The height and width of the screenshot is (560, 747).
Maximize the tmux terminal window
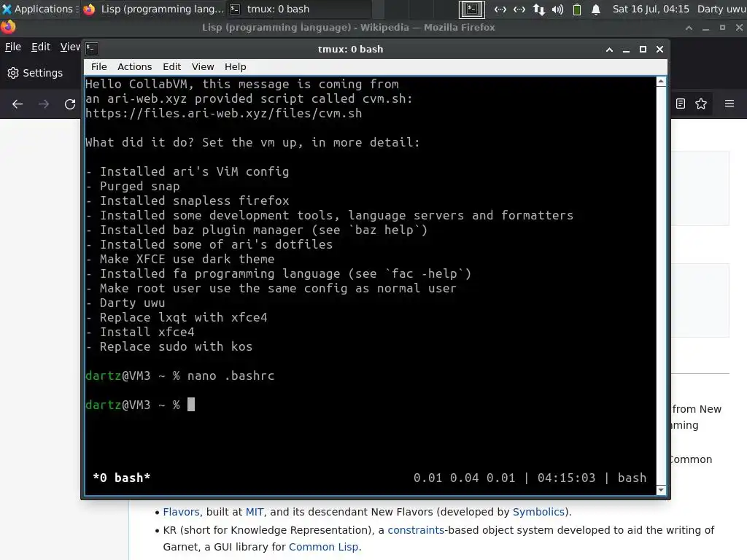pos(643,49)
